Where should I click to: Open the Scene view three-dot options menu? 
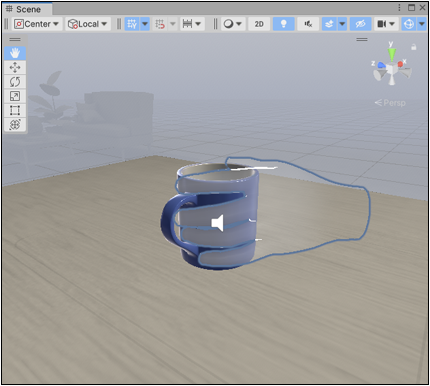(399, 8)
